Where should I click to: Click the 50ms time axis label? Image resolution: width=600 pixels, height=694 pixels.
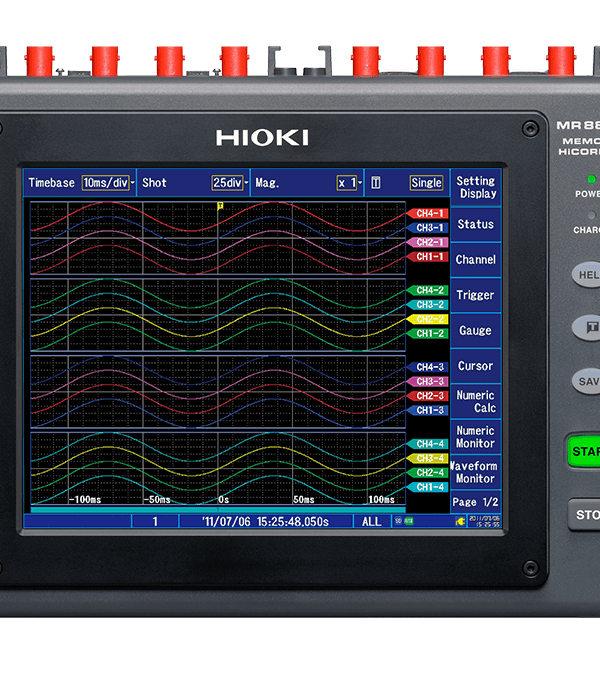click(x=304, y=500)
